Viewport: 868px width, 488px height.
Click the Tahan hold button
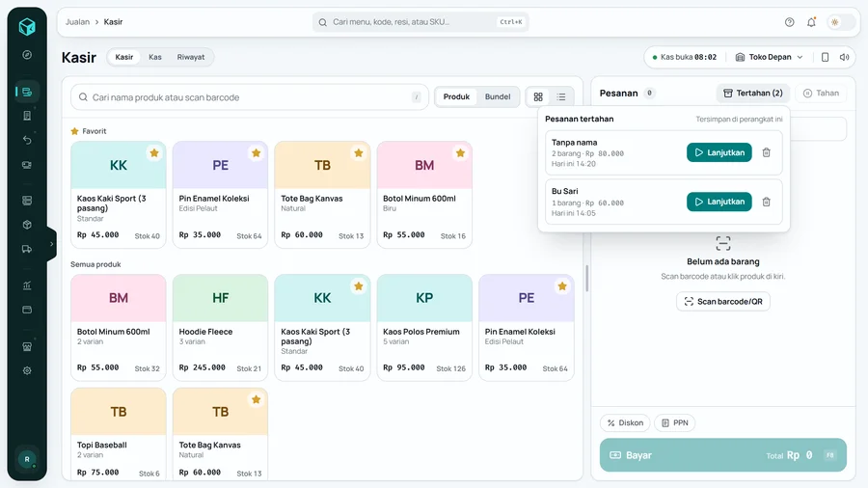pos(821,93)
